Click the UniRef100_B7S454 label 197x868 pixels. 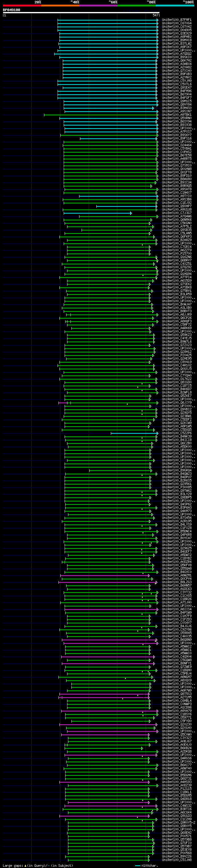(177, 518)
